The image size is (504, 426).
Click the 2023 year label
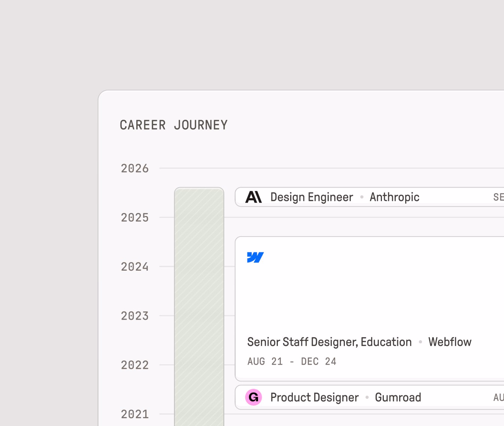point(135,316)
